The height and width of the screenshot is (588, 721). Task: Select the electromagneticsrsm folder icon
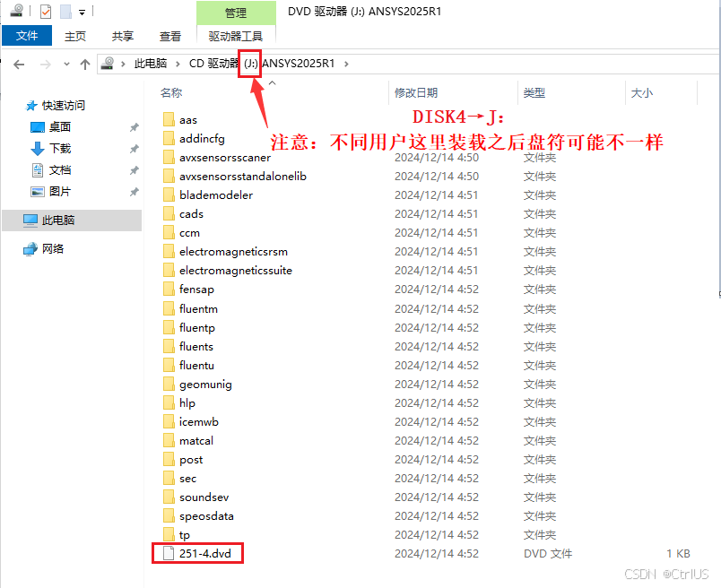click(x=169, y=252)
